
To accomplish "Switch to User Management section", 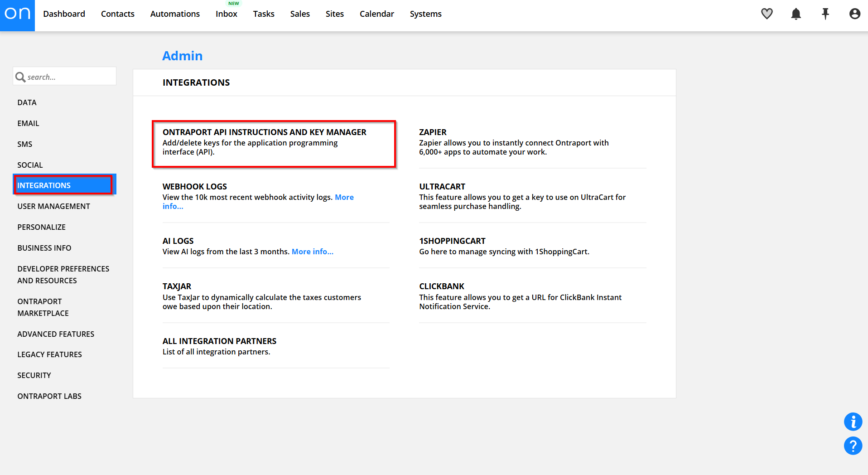I will (53, 206).
